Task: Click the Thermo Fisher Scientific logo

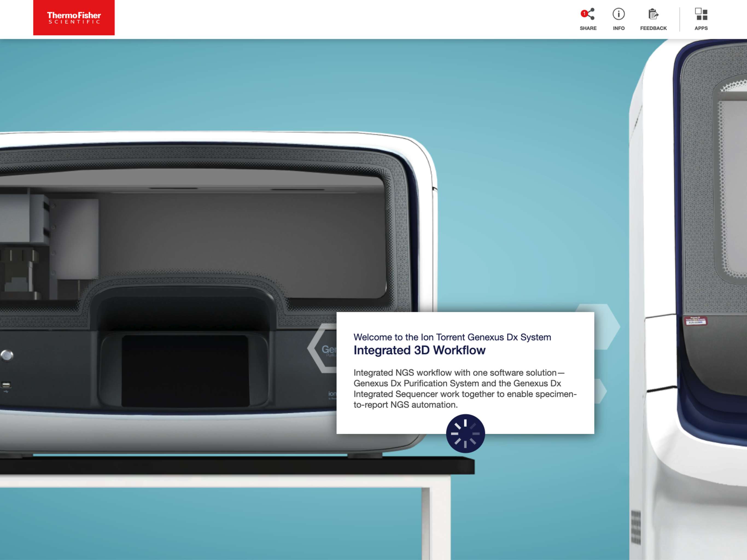Action: (x=74, y=17)
